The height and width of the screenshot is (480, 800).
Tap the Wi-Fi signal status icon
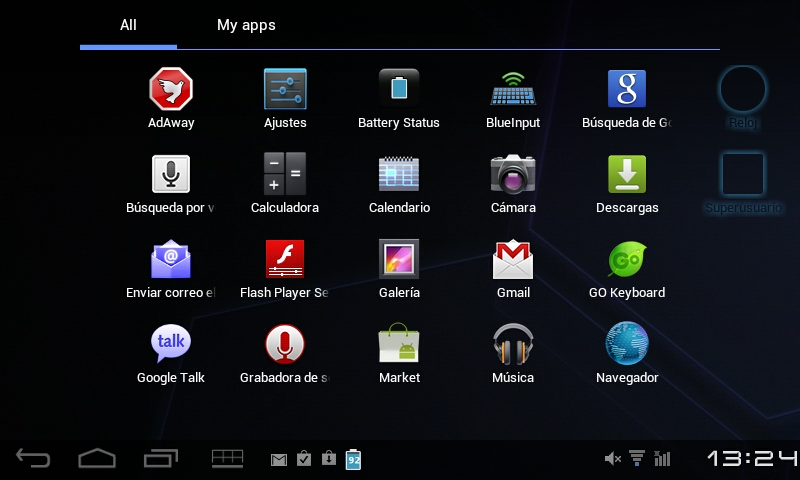(x=637, y=459)
